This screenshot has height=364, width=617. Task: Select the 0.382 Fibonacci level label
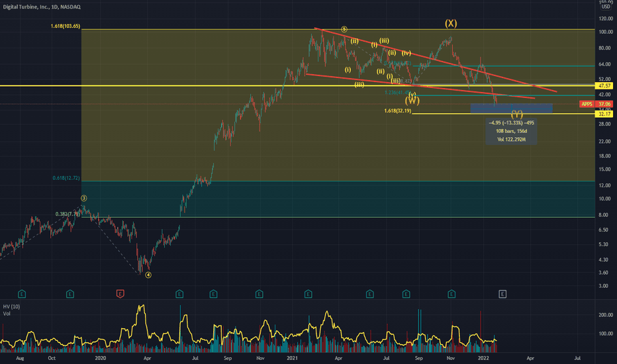click(68, 214)
